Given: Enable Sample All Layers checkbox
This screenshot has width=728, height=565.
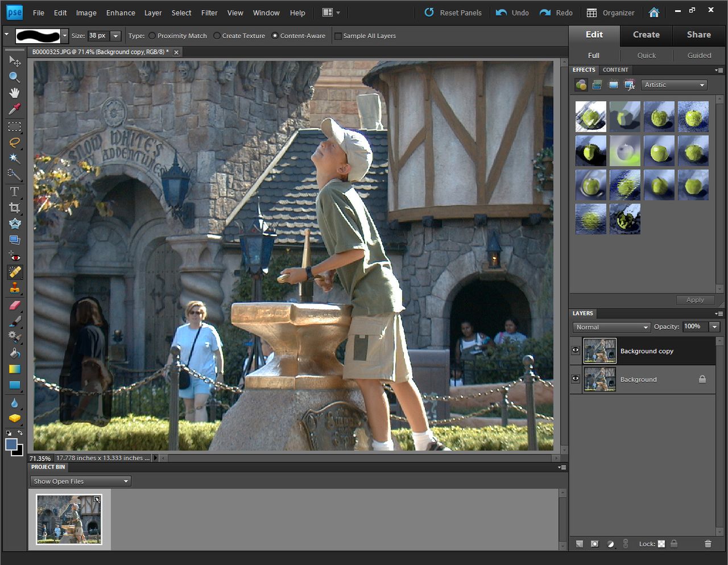Looking at the screenshot, I should (338, 36).
